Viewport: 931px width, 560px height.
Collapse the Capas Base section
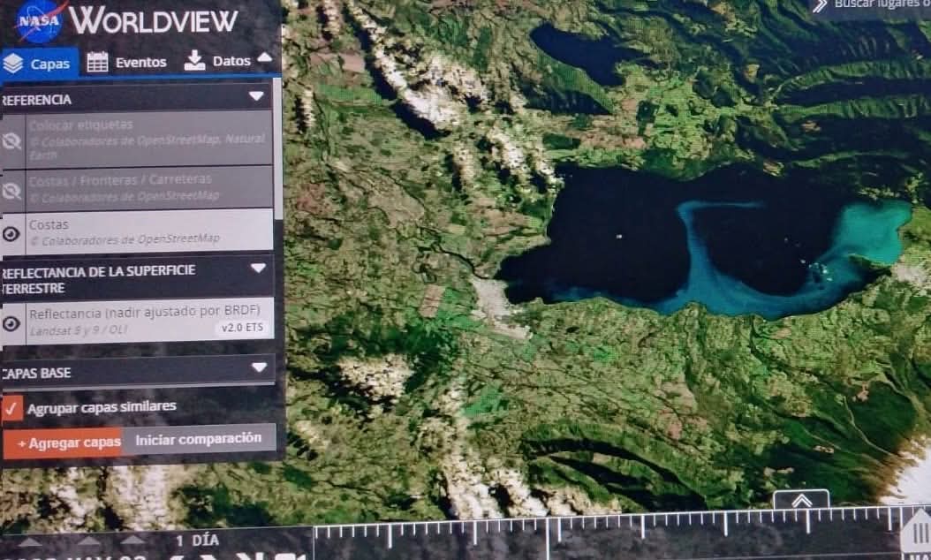pos(260,367)
